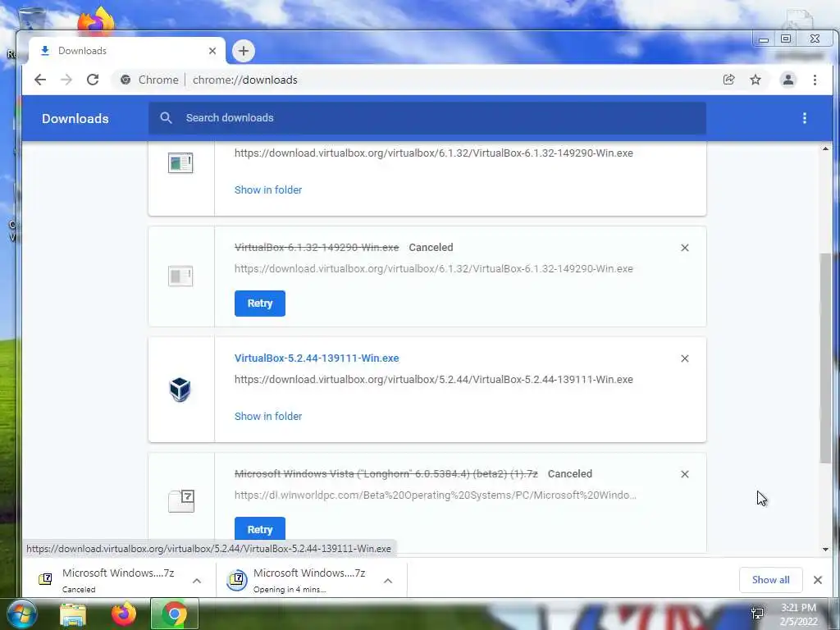840x630 pixels.
Task: Bookmark this tab with the star icon
Action: point(756,80)
